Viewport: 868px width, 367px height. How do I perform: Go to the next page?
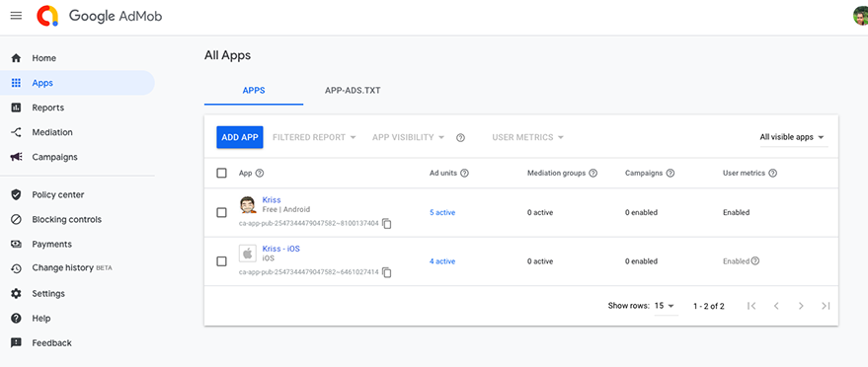(x=801, y=306)
